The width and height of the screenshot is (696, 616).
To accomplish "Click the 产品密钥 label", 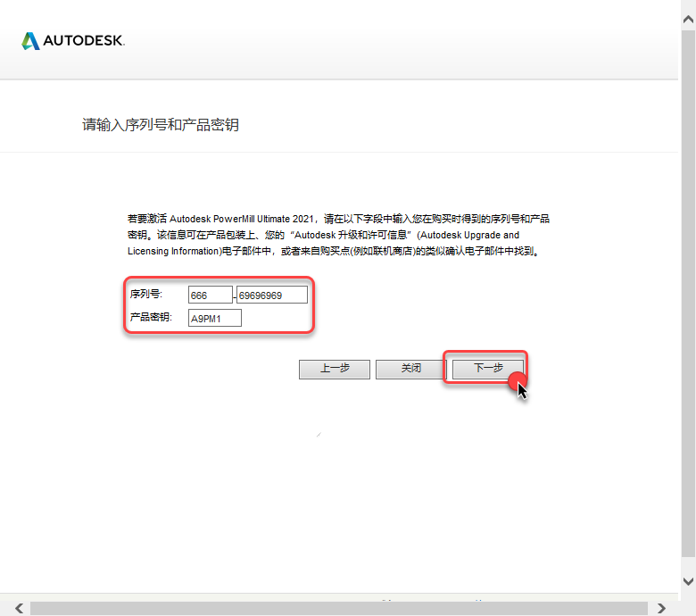I will (151, 317).
